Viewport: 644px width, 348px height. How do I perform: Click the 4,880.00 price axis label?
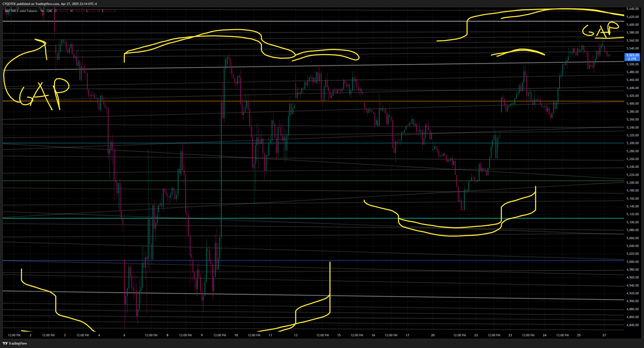[633, 309]
